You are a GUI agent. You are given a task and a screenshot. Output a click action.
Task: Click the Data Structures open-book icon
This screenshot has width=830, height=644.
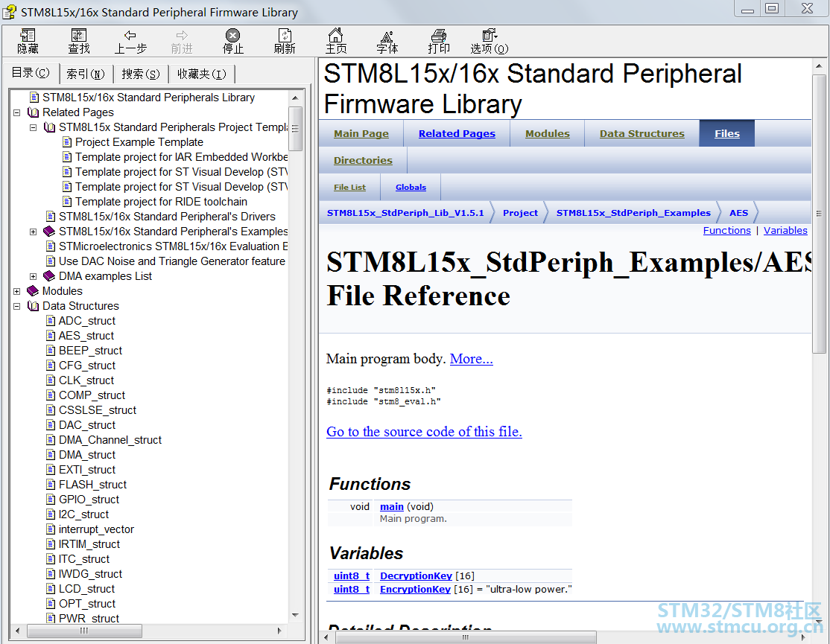click(x=33, y=305)
